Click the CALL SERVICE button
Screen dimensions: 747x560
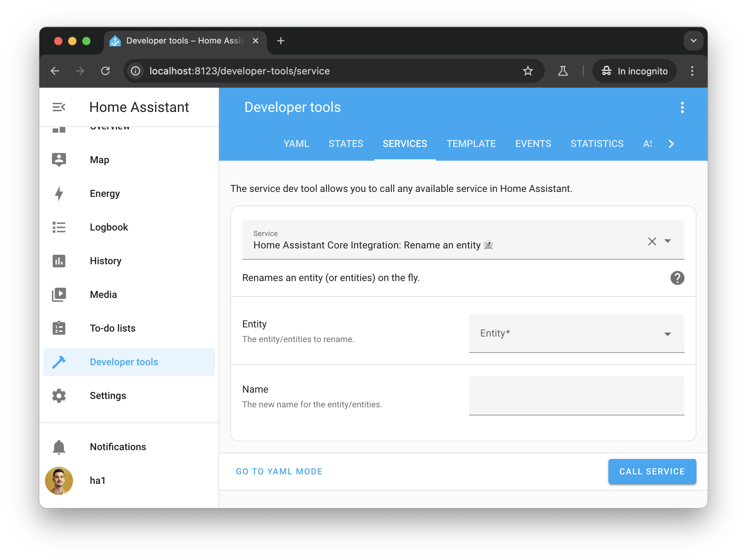coord(652,471)
